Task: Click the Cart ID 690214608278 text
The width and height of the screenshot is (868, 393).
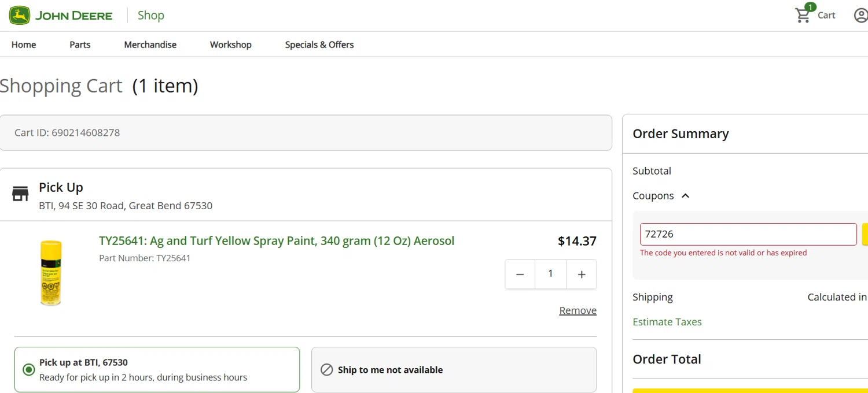Action: point(67,132)
